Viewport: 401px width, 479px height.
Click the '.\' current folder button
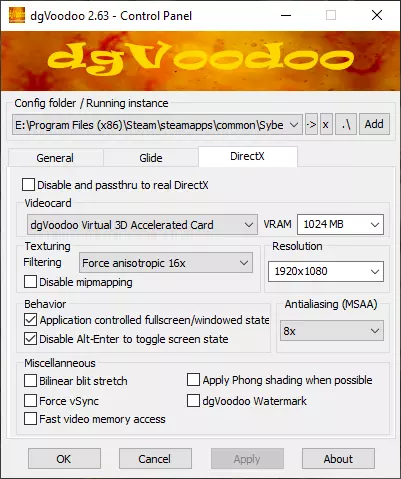click(x=346, y=125)
